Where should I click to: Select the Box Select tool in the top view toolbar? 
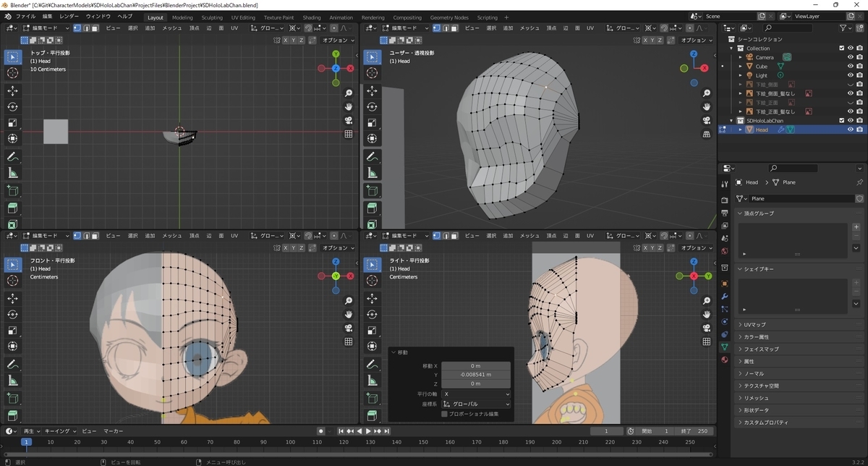tap(13, 57)
